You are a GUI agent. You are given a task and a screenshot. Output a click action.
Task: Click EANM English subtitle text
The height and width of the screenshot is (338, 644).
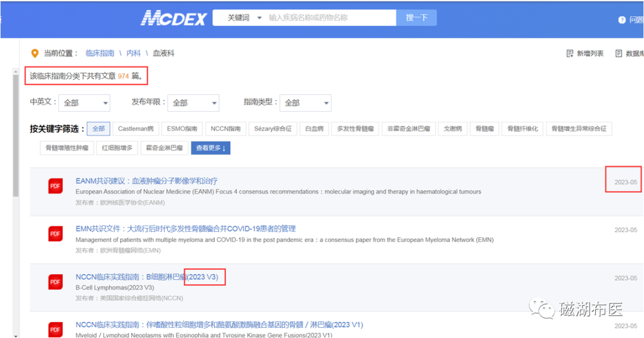coord(278,192)
